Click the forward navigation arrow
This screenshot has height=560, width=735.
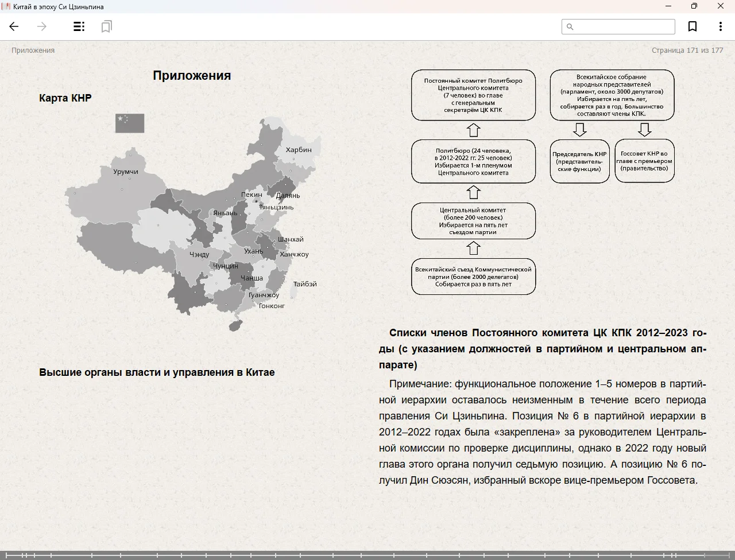pyautogui.click(x=42, y=26)
